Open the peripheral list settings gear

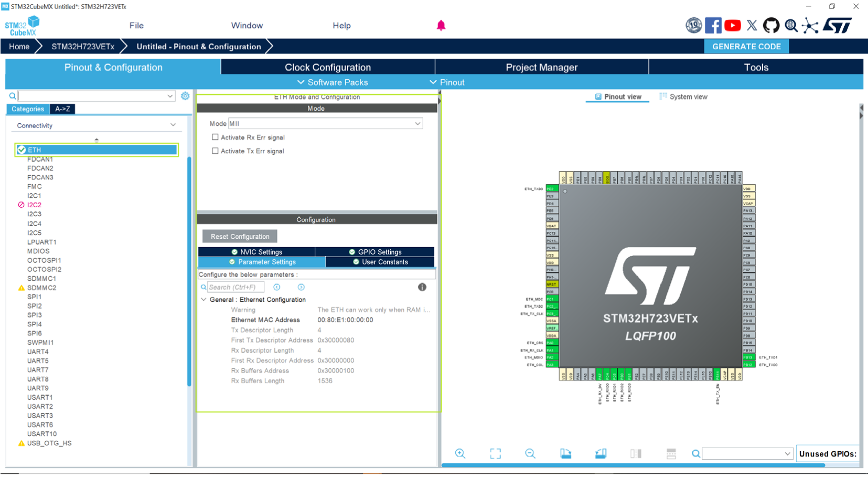point(185,96)
